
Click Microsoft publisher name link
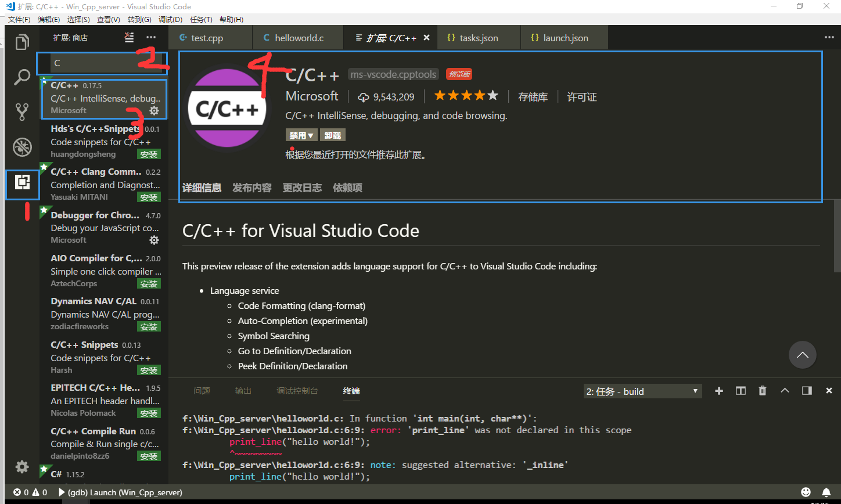coord(312,96)
